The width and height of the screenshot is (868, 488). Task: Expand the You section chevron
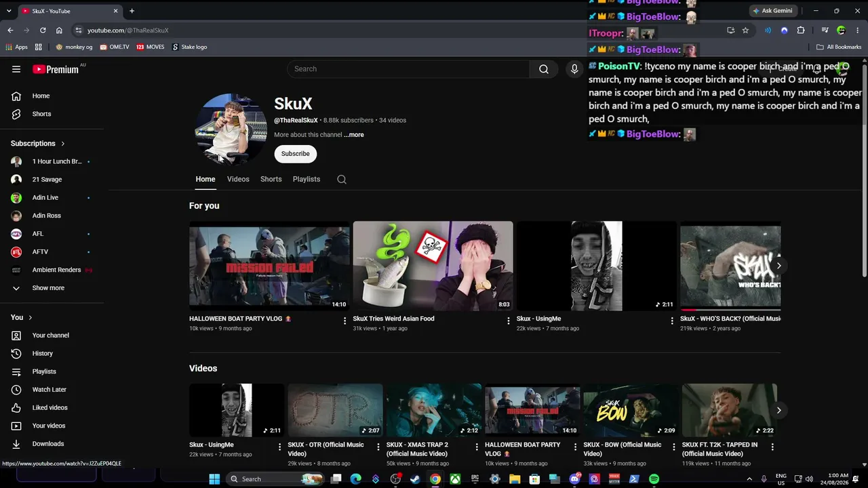click(31, 318)
